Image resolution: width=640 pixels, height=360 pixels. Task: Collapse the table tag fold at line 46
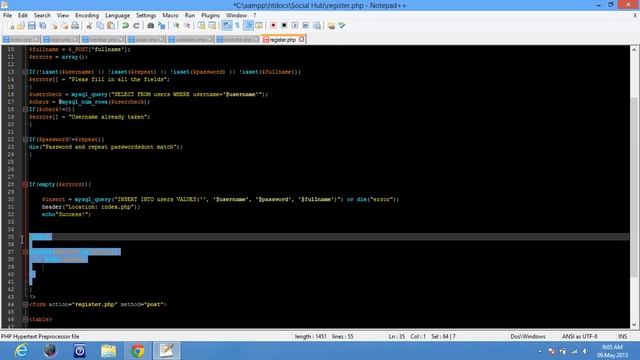[25, 320]
